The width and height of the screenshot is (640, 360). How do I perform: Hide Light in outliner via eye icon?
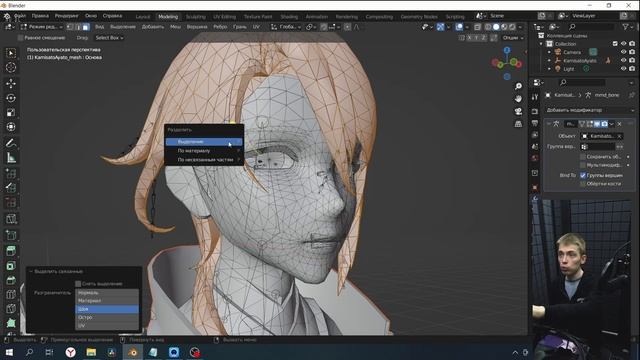pyautogui.click(x=623, y=69)
